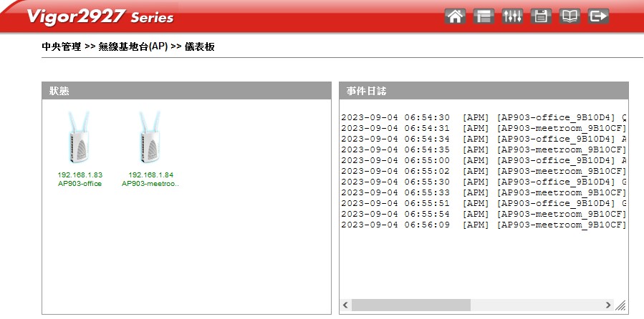Open the 192.168.1.84 address link

point(150,175)
